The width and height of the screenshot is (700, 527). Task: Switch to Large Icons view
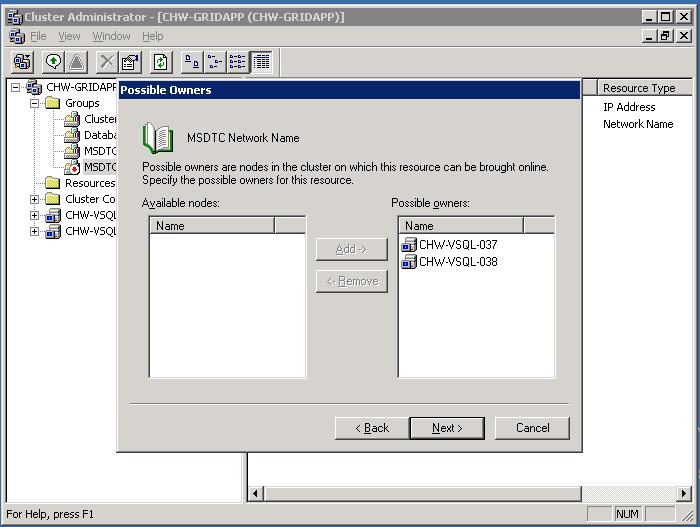[192, 62]
